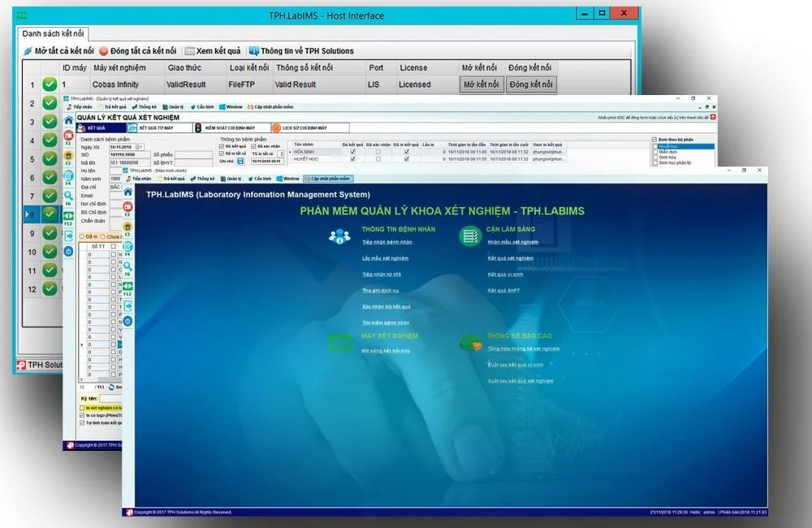
Task: Toggle the In có logo checkbox
Action: (82, 416)
